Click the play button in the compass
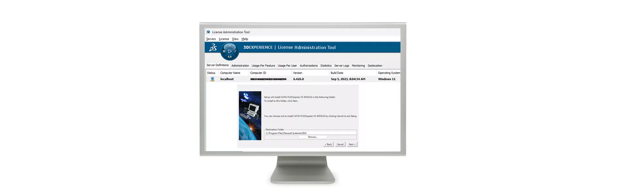 pyautogui.click(x=230, y=51)
